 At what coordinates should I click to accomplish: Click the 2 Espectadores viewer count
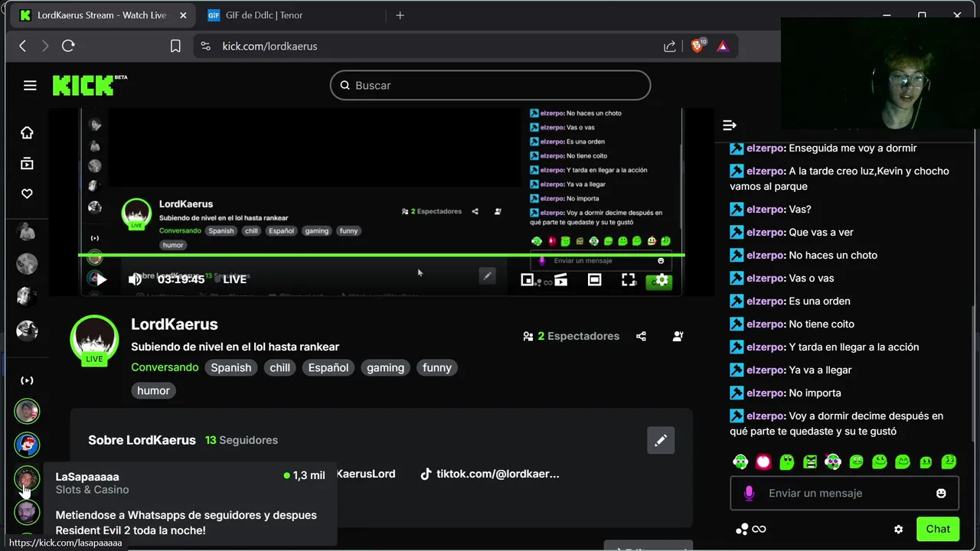[x=571, y=336]
